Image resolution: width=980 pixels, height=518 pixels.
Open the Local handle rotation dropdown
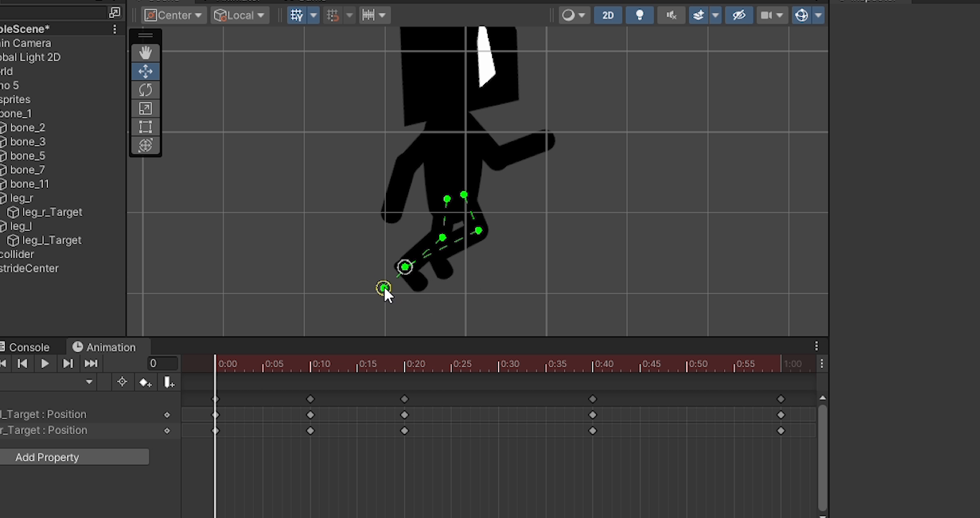click(x=240, y=15)
